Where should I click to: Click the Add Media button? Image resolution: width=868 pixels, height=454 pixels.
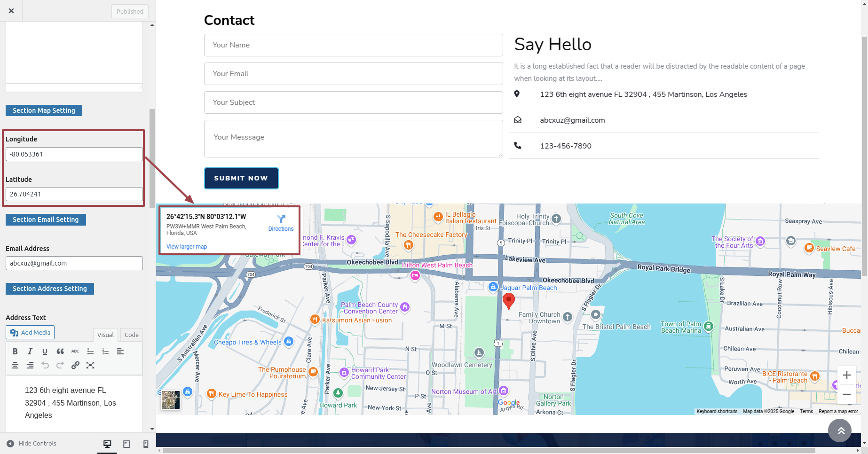point(30,332)
